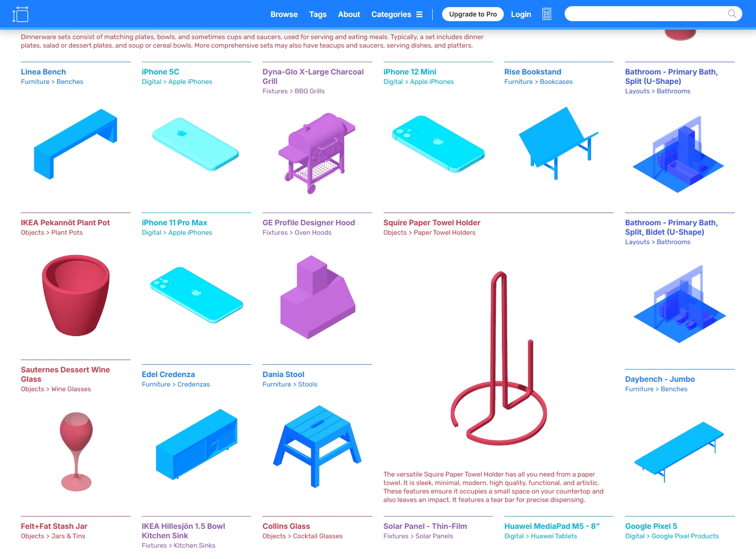Image resolution: width=756 pixels, height=559 pixels.
Task: Open the IKEA Pekannöt Plant Pot image
Action: (76, 296)
